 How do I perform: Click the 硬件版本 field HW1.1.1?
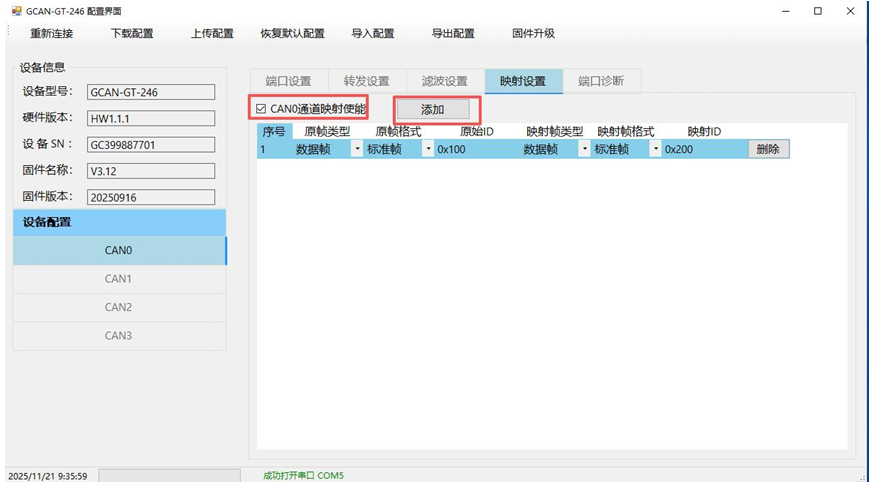point(151,118)
